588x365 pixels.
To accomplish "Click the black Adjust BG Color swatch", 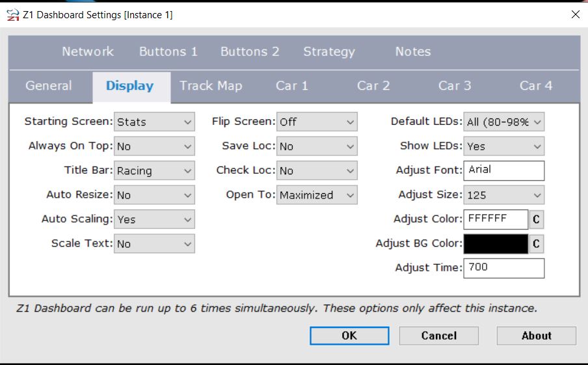I will (496, 244).
